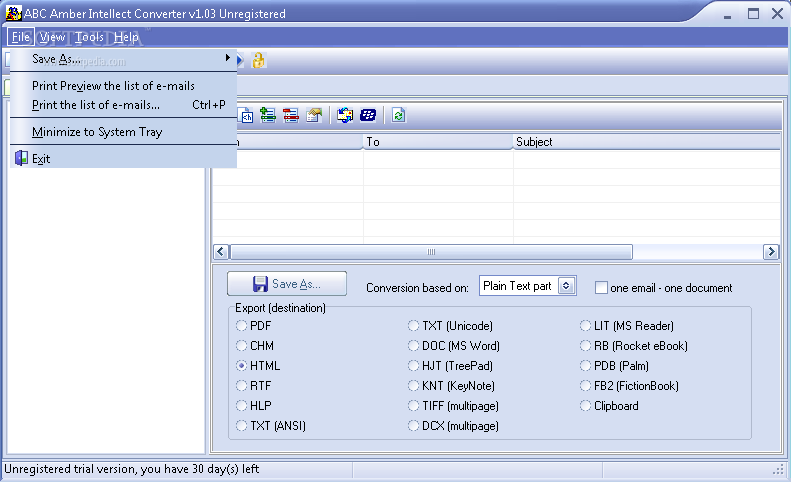
Task: Select DOC (MS Word) export format
Action: (414, 346)
